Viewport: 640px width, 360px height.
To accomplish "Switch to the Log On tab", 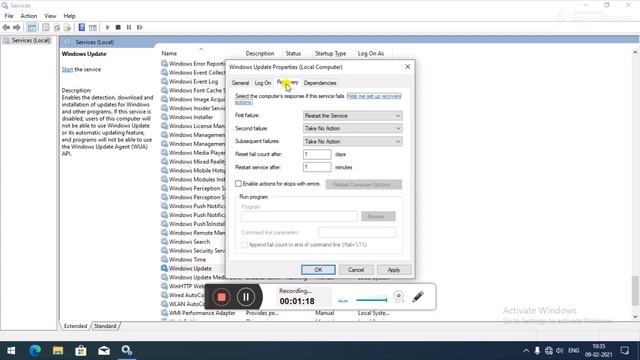I will 262,83.
